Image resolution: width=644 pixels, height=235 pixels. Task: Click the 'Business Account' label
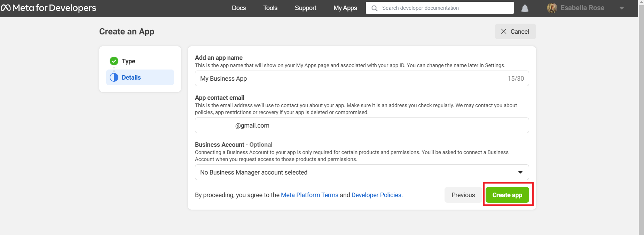pyautogui.click(x=220, y=145)
